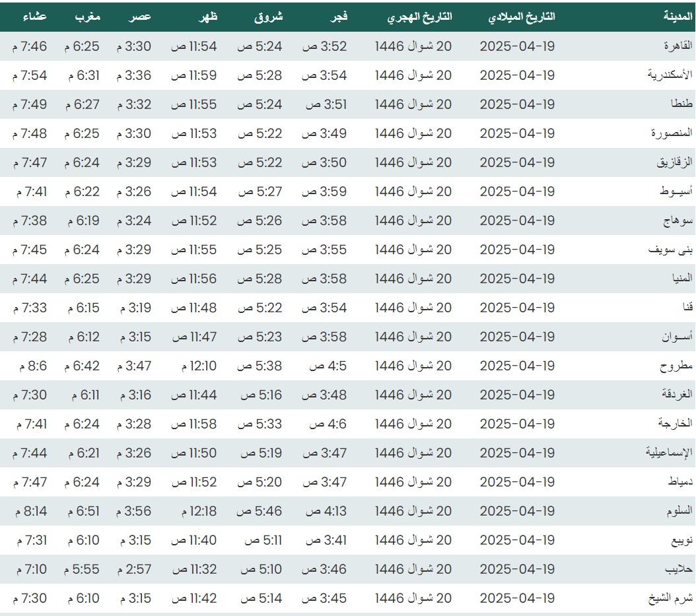696x616 pixels.
Task: Click the Hijri date in the طنطا row
Action: 413,104
